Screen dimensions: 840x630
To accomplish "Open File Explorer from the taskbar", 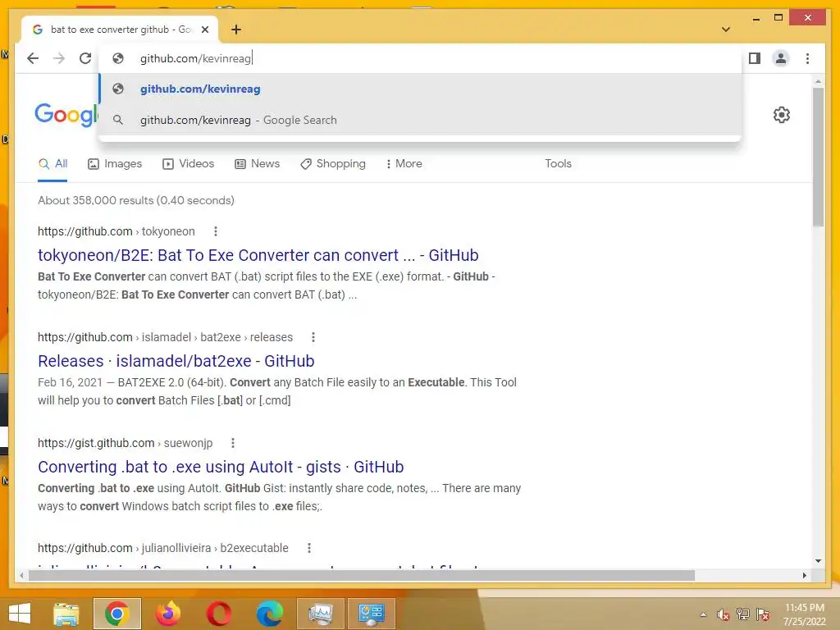I will click(x=66, y=614).
